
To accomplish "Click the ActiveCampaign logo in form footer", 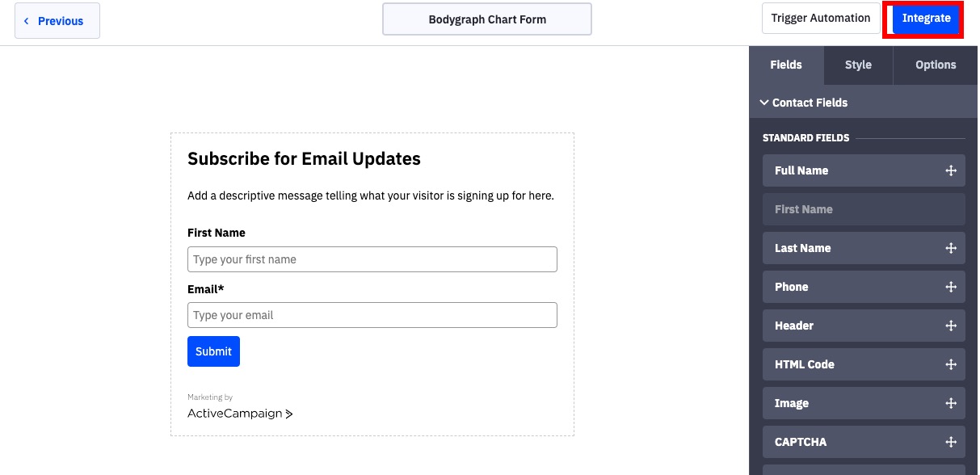I will click(240, 414).
